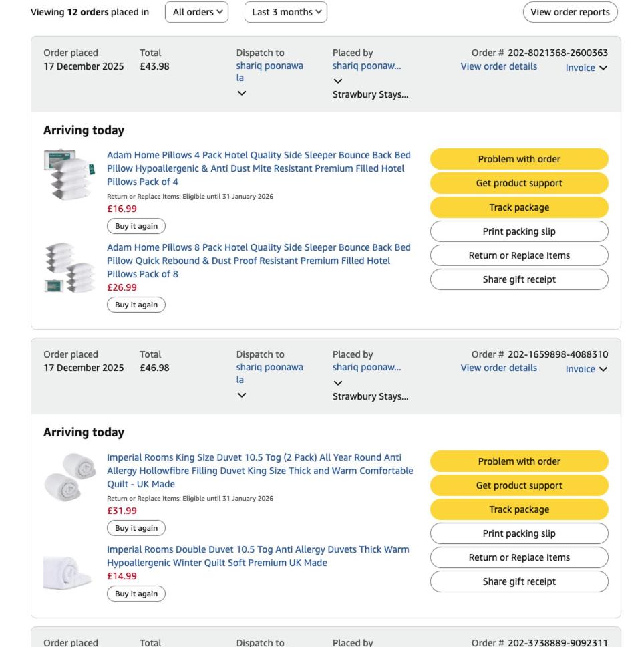The height and width of the screenshot is (647, 644).
Task: Open the Adam Home 4 Pack pillows thumbnail
Action: pyautogui.click(x=69, y=175)
